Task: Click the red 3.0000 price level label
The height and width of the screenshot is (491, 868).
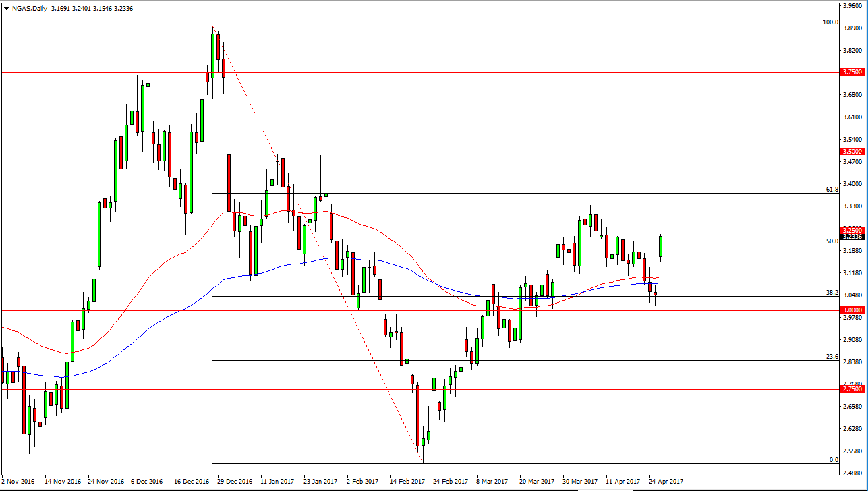Action: pos(852,310)
